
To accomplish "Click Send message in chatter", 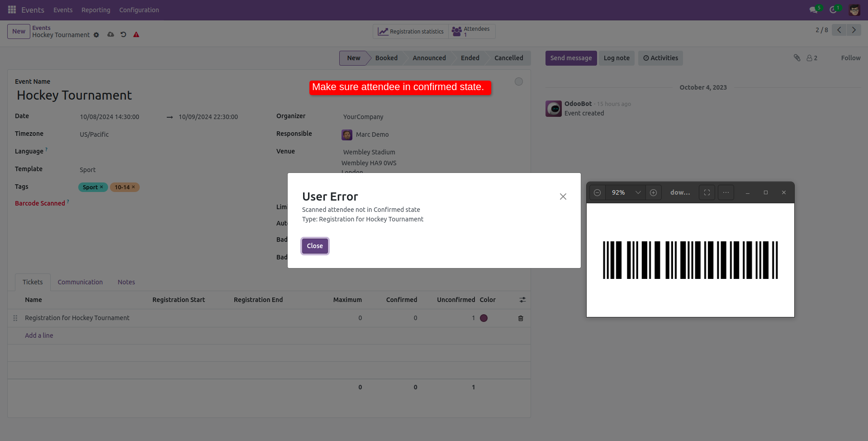I will pos(571,58).
